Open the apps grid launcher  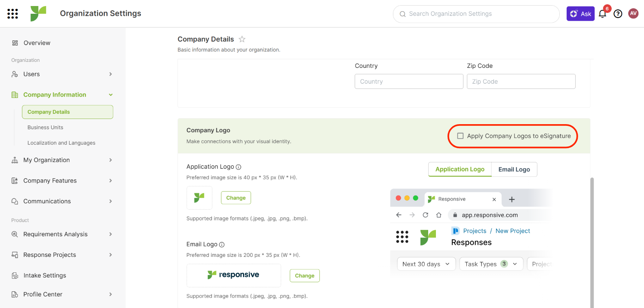[13, 14]
